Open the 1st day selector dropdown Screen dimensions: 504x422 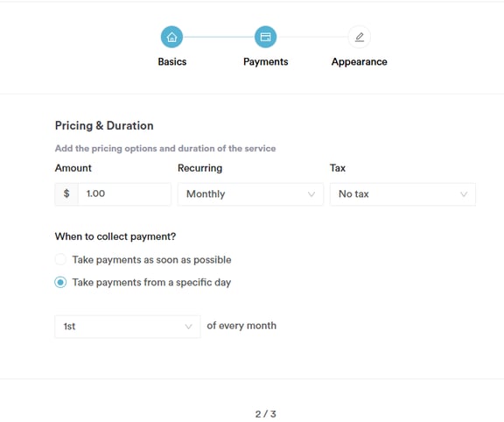click(x=128, y=327)
